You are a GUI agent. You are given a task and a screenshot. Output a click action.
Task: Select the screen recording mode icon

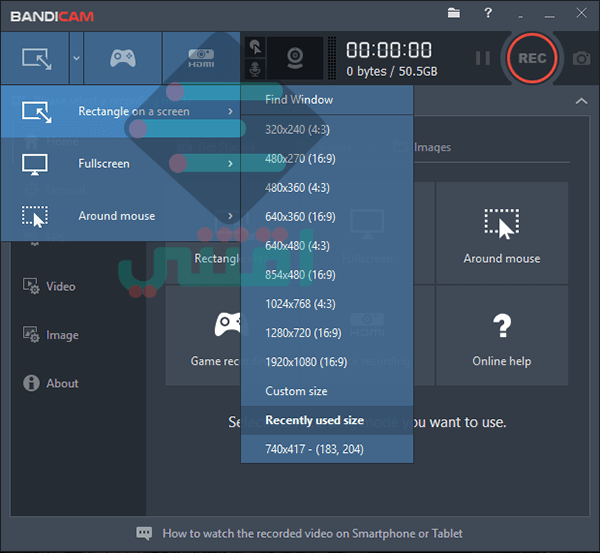tap(35, 58)
